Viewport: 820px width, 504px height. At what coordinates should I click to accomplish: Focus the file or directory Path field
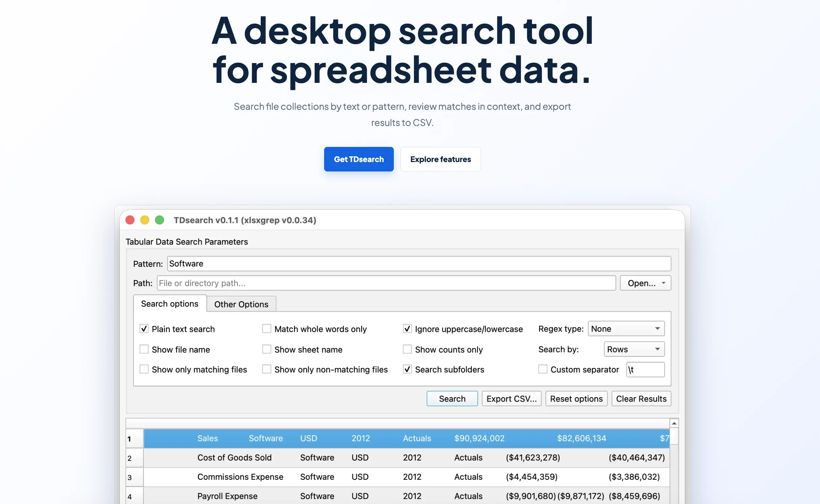tap(386, 283)
